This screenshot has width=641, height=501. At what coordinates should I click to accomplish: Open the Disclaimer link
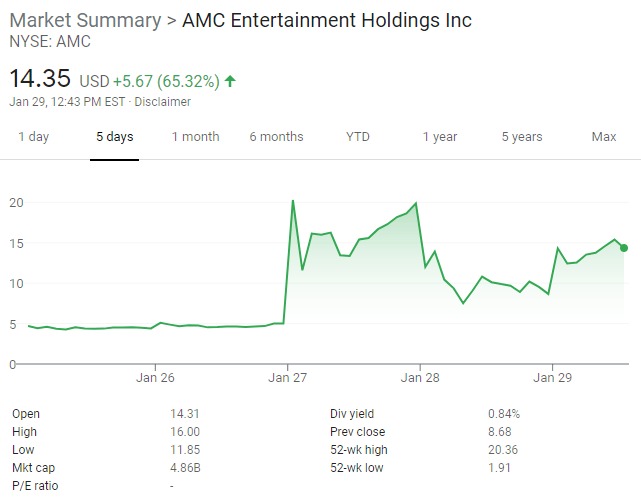[x=162, y=101]
